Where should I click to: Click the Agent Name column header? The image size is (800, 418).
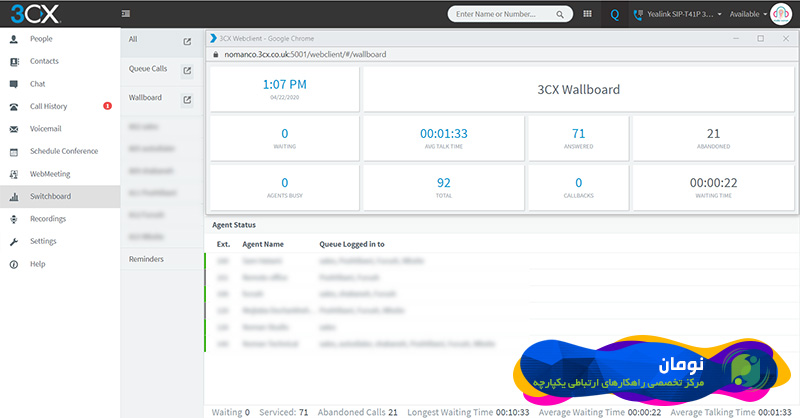263,244
